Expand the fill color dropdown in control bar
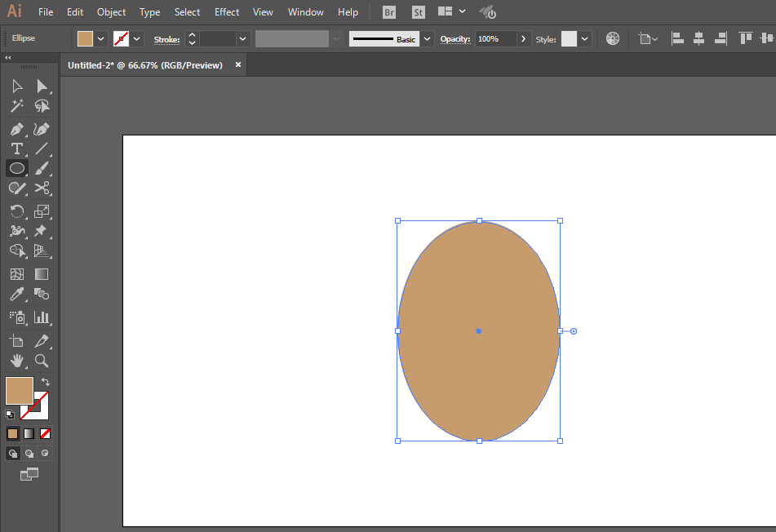 click(x=101, y=38)
